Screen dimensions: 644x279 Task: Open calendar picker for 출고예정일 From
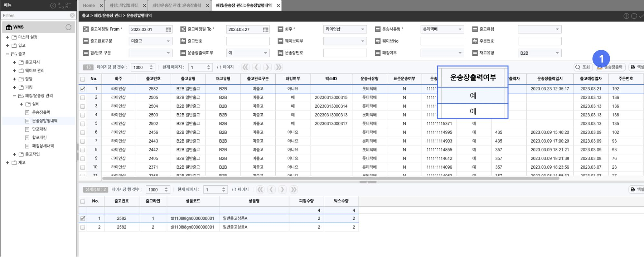coord(168,29)
